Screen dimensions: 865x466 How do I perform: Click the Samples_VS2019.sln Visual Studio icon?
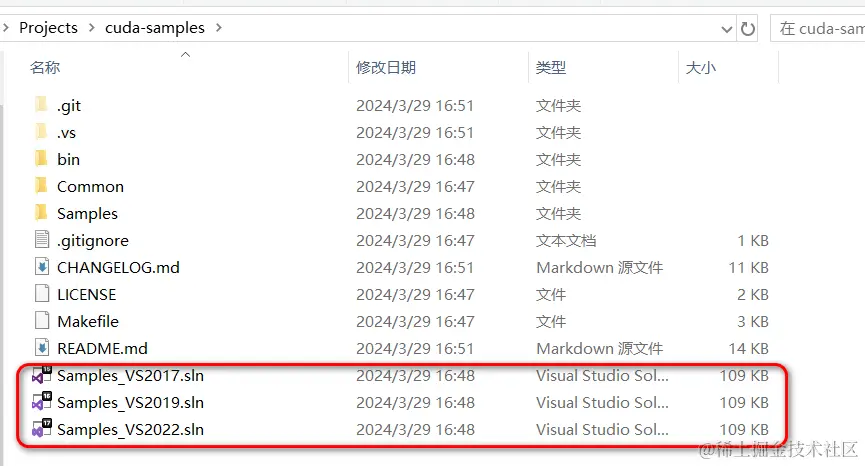click(41, 402)
